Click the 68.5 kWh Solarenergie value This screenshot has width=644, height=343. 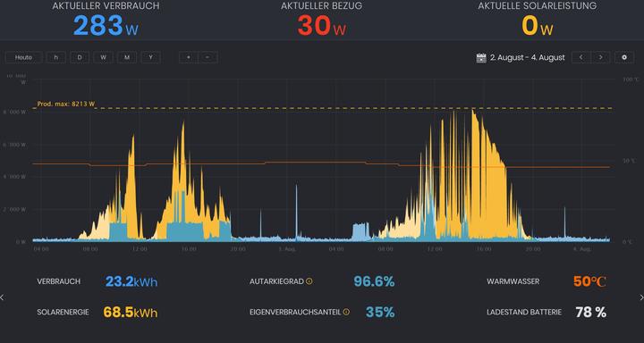(131, 313)
